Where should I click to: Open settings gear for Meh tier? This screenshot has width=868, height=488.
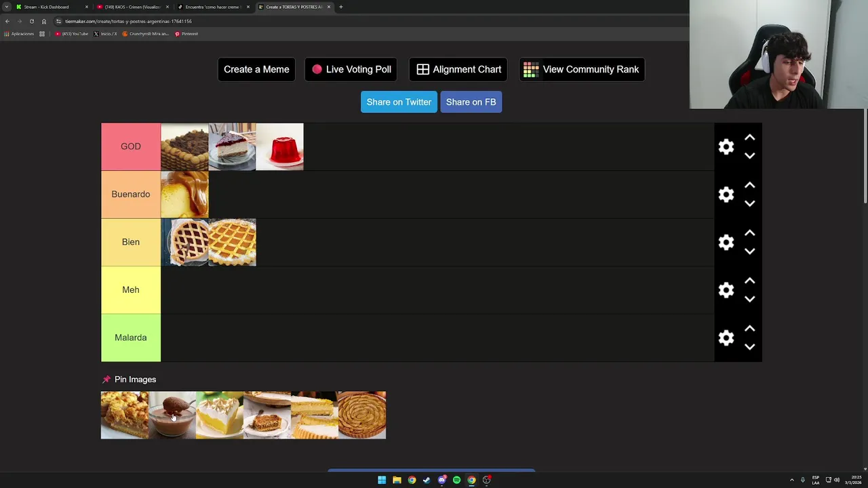pos(726,290)
